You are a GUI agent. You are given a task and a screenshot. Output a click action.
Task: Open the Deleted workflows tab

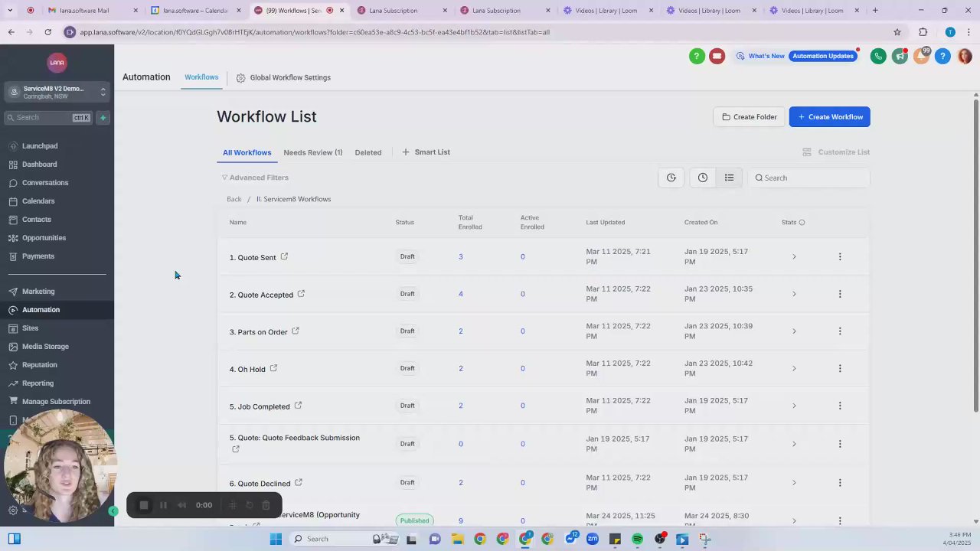coord(368,152)
